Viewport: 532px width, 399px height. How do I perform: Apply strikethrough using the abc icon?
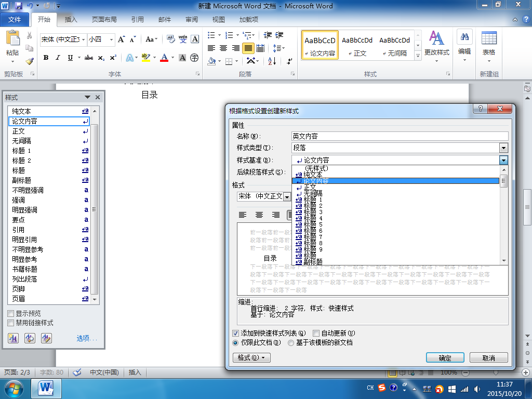click(x=89, y=58)
